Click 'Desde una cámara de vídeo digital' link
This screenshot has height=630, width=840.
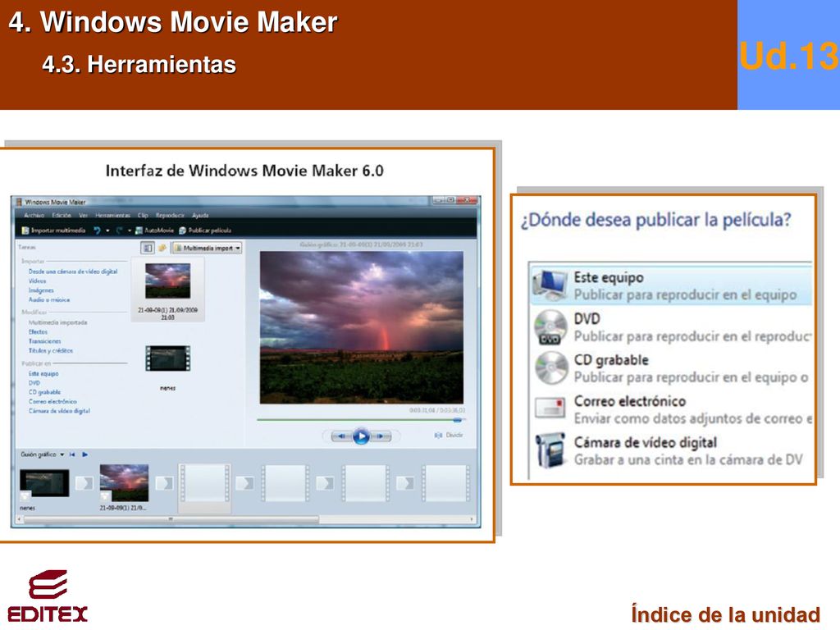(73, 272)
